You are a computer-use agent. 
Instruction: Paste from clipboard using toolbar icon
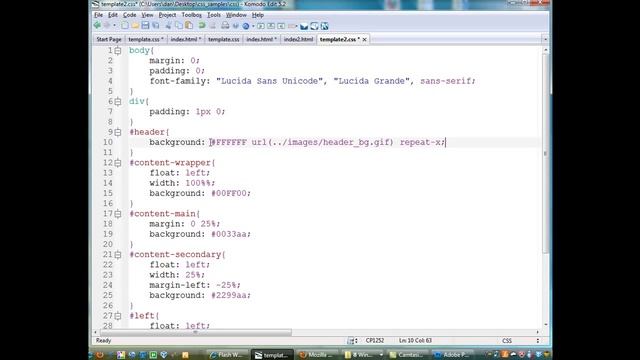[x=189, y=26]
